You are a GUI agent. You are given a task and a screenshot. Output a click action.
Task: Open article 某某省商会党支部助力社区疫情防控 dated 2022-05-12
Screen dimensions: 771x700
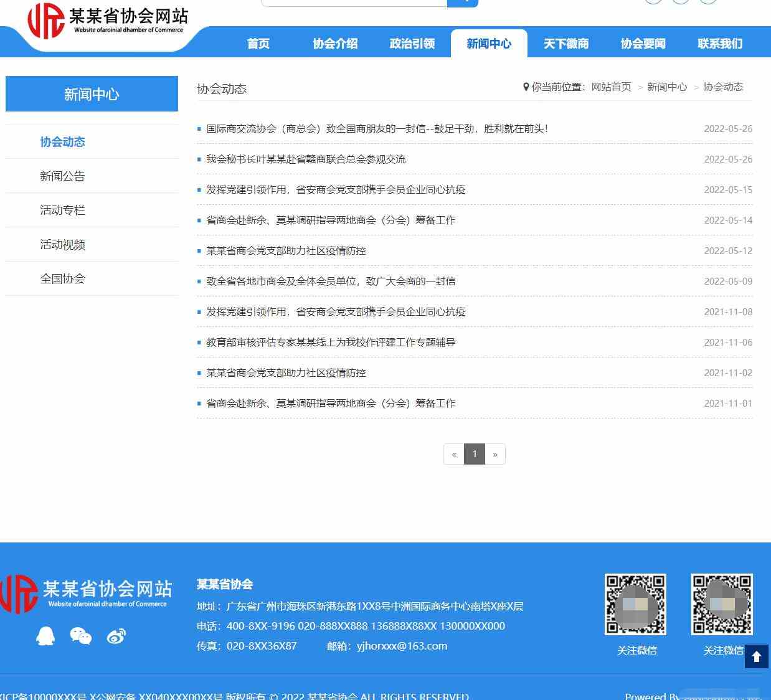(286, 251)
